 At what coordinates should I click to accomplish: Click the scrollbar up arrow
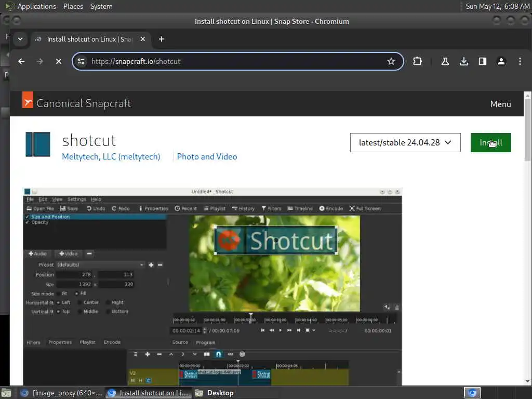click(527, 96)
